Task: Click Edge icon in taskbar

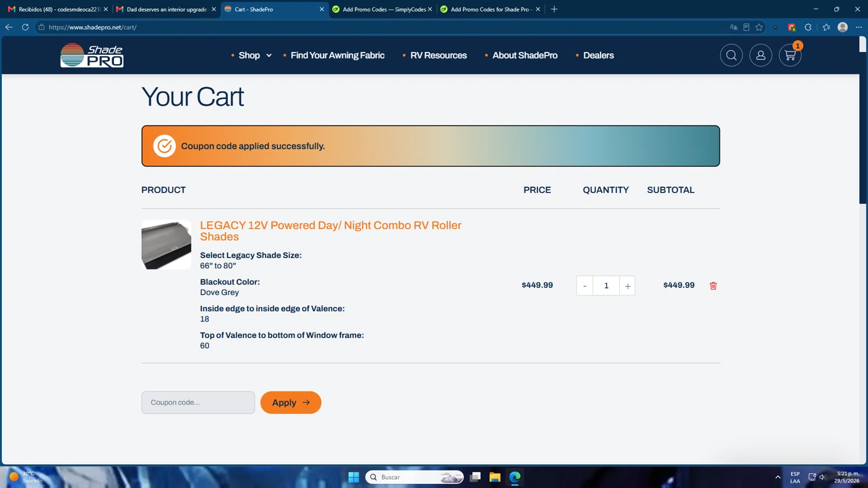Action: coord(515,477)
